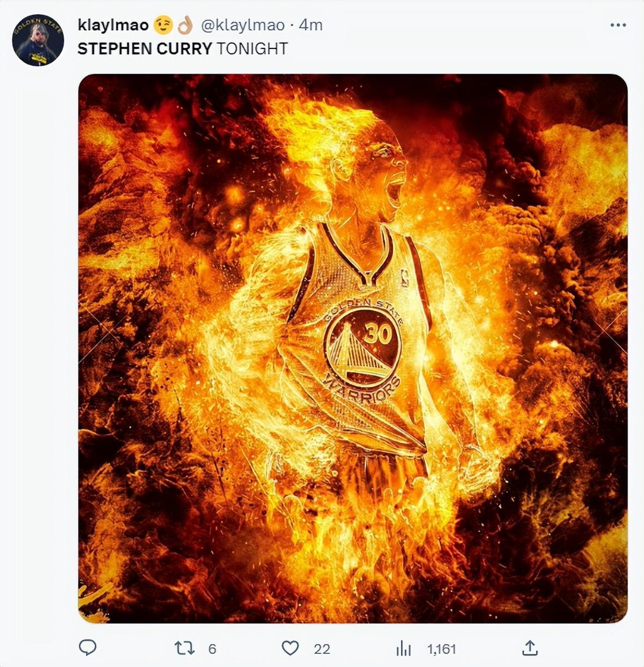Click the bold STEPHEN CURRY text
Image resolution: width=644 pixels, height=667 pixels.
144,48
